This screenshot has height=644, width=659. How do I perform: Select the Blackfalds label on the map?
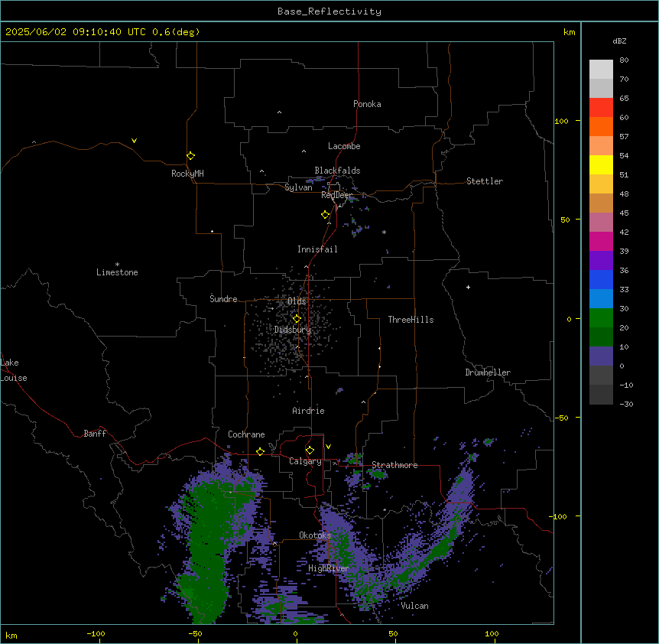[x=337, y=171]
